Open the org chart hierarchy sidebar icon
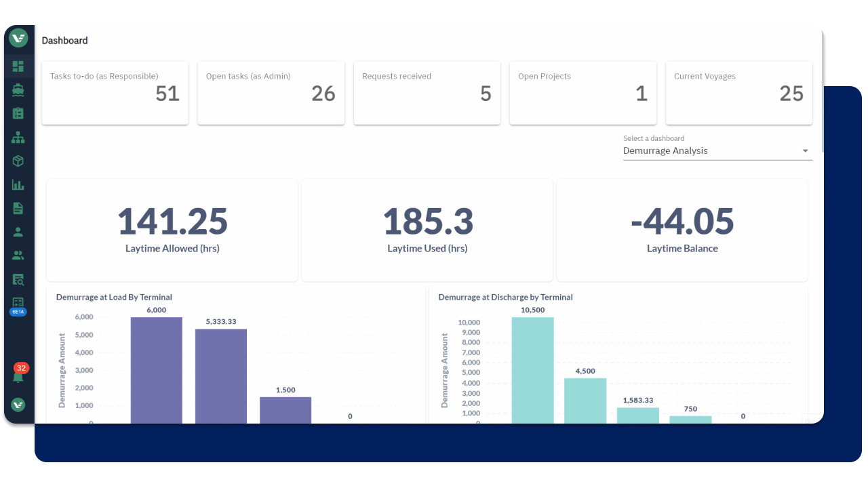This screenshot has height=488, width=868. coord(18,137)
